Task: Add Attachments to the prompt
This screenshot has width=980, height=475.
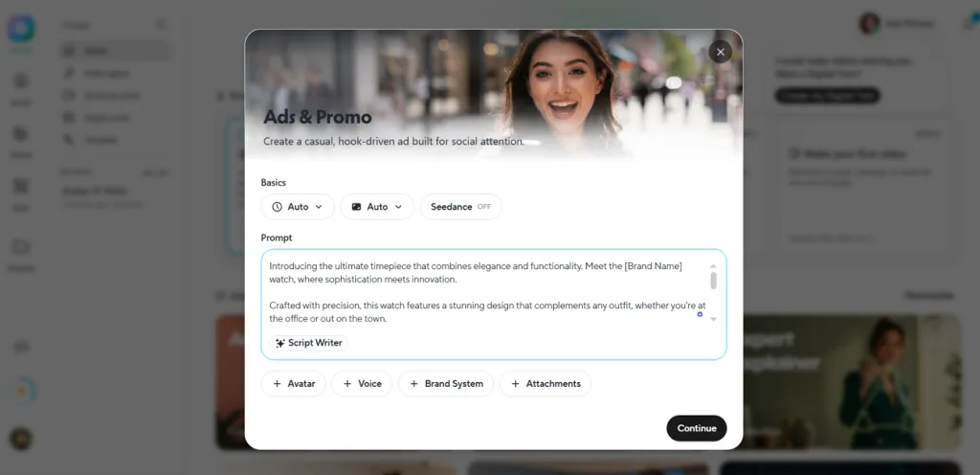Action: pyautogui.click(x=545, y=384)
